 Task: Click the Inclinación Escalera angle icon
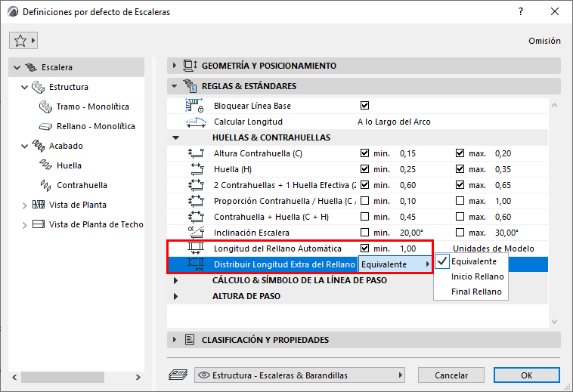click(197, 233)
